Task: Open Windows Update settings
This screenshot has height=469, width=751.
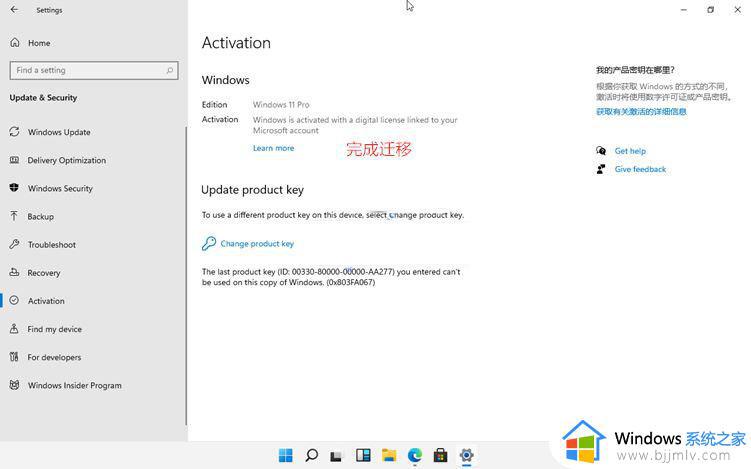Action: (x=59, y=132)
